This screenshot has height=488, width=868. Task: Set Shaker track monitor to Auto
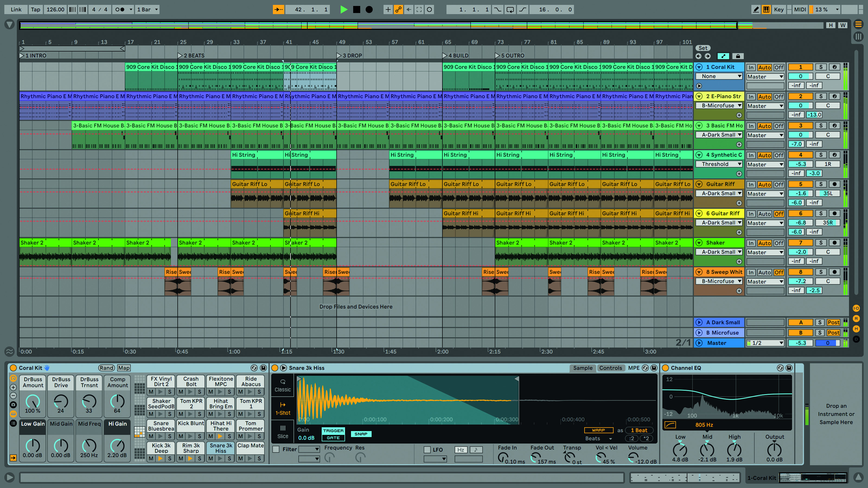point(765,243)
